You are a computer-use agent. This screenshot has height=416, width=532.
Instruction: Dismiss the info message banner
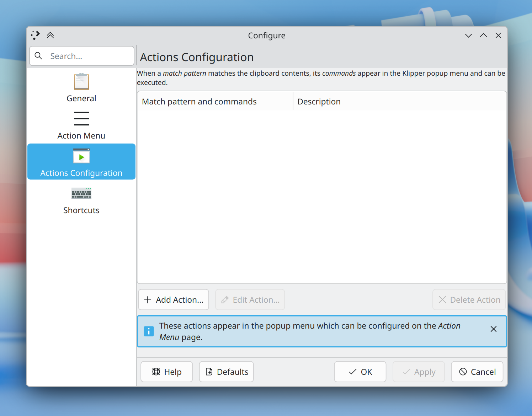pyautogui.click(x=494, y=329)
